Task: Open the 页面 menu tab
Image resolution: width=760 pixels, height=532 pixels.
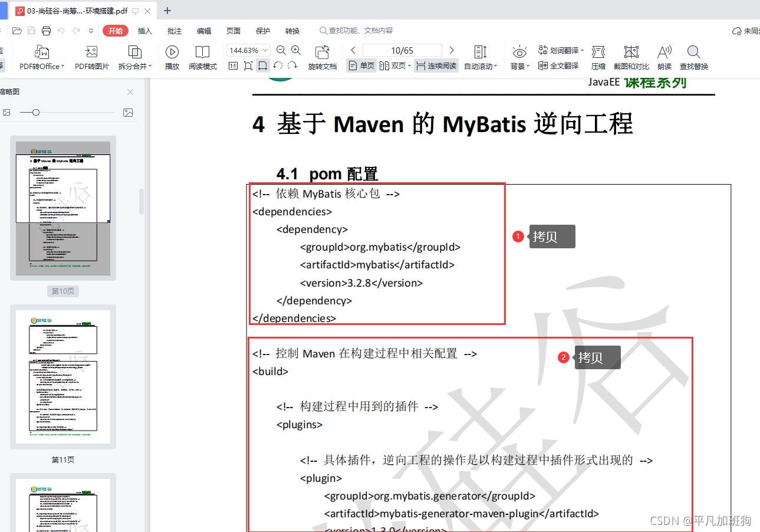Action: [x=233, y=31]
